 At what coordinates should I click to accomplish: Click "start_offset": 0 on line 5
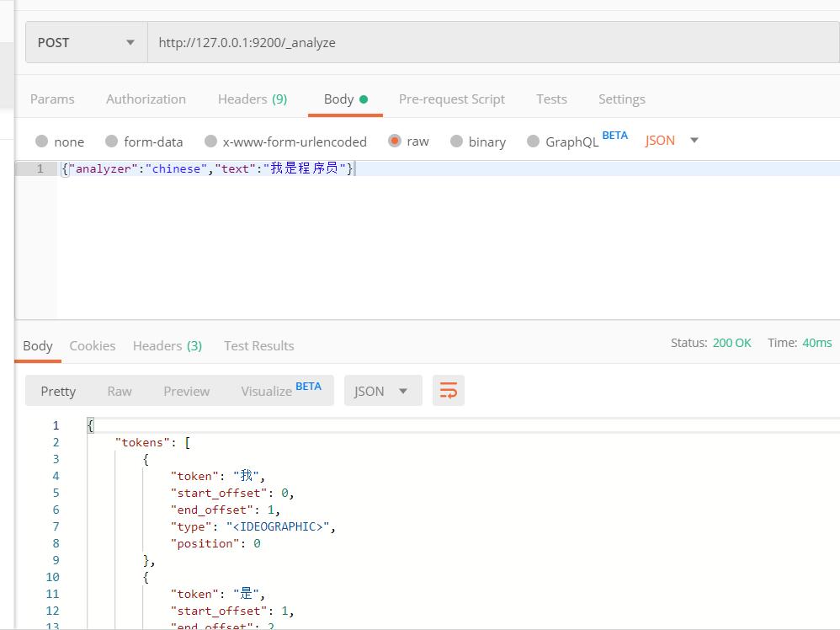(232, 493)
